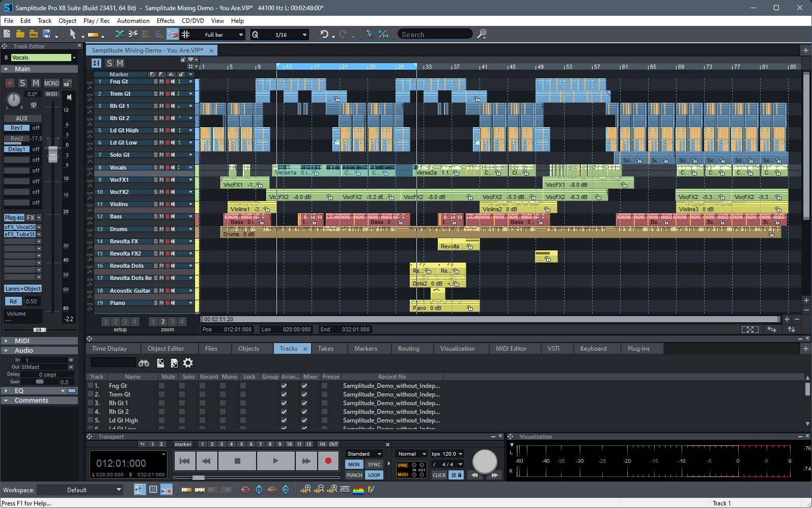Open the Effects menu

165,21
